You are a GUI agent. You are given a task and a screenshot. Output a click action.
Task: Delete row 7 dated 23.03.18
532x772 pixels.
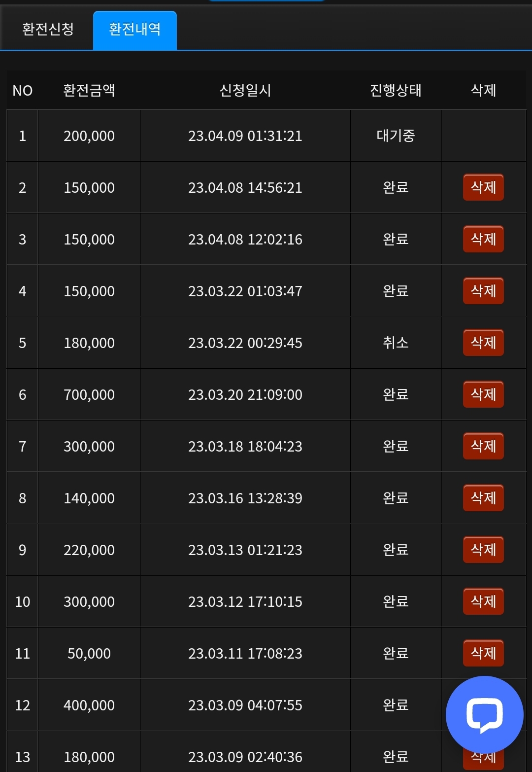483,446
